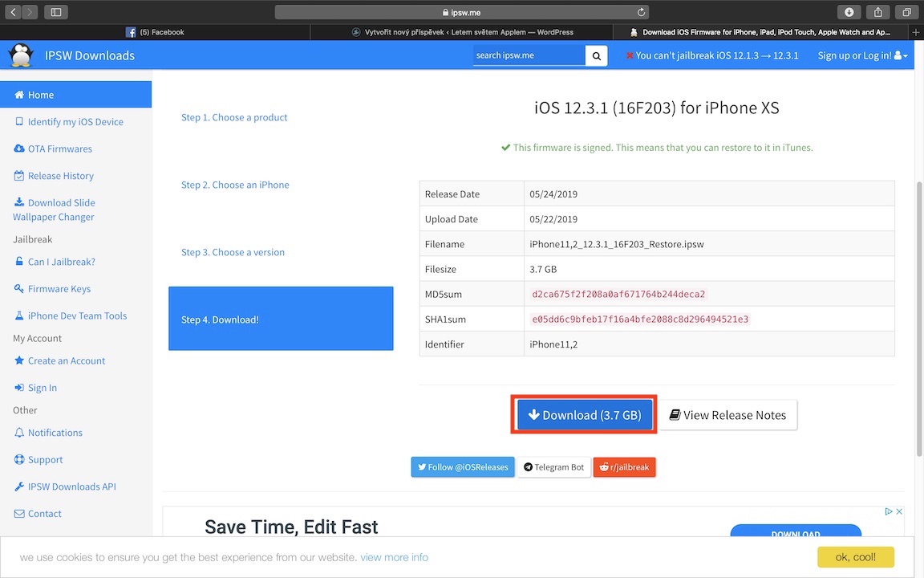Select the MD5sum hash value

coord(618,294)
